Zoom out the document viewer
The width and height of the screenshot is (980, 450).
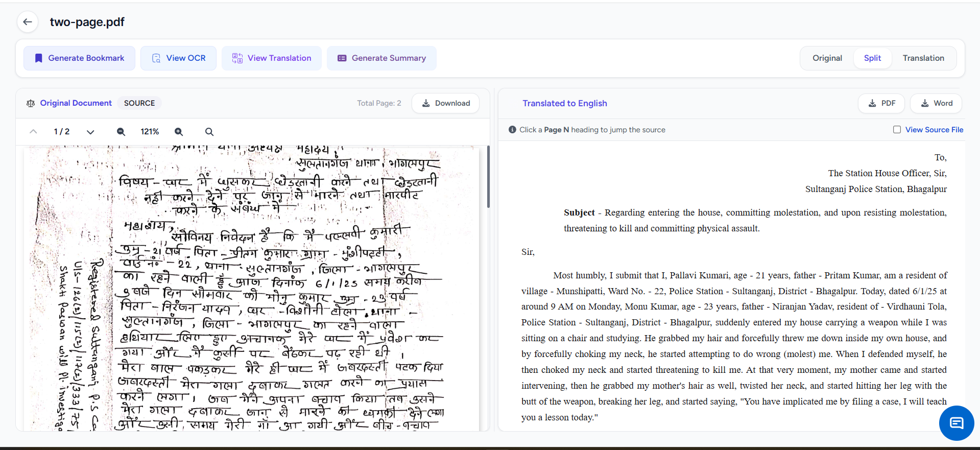121,132
